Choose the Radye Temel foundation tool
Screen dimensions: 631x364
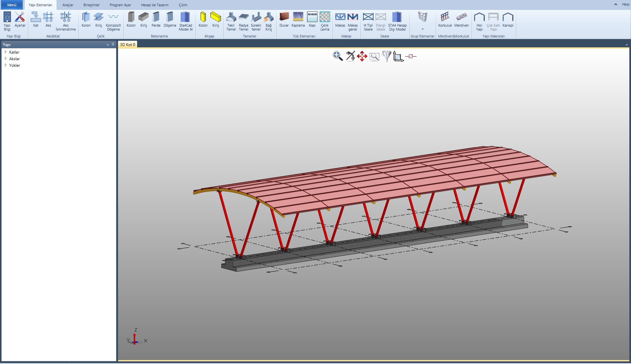243,21
